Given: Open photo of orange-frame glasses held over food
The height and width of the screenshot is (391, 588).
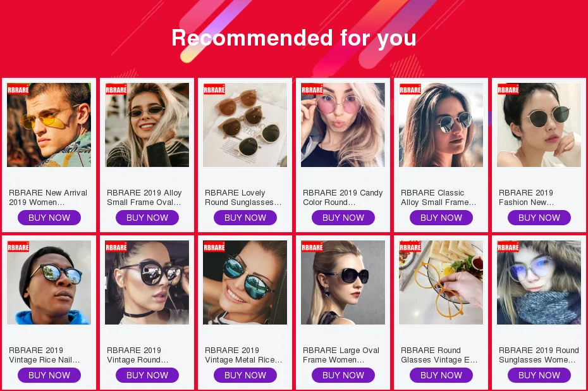Looking at the screenshot, I should (441, 283).
